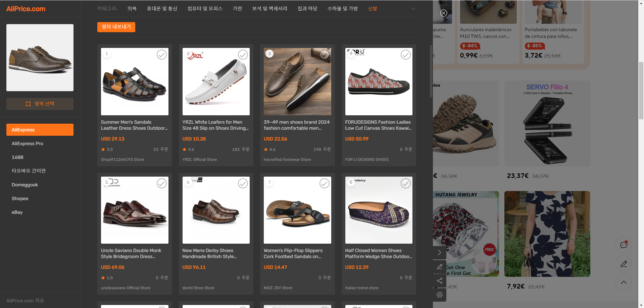This screenshot has width=644, height=308.
Task: Select Domeggook in sidebar
Action: pyautogui.click(x=40, y=185)
